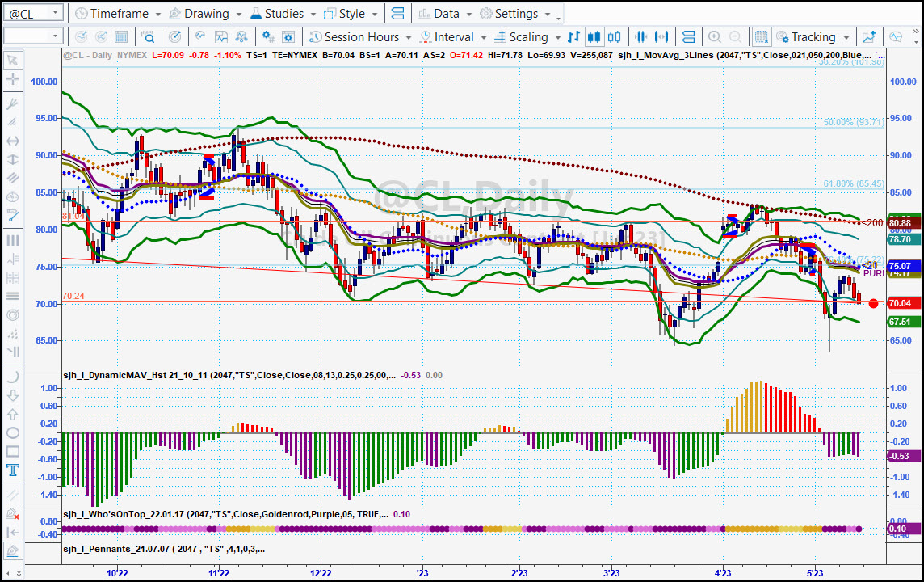This screenshot has width=924, height=582.
Task: Select OHLC bar chart style
Action: tap(573, 37)
